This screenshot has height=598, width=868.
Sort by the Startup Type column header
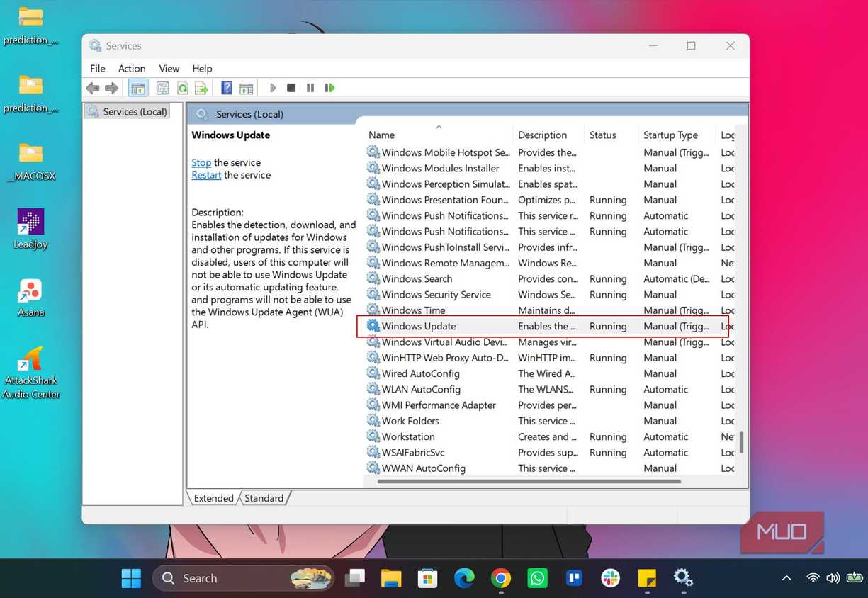coord(677,135)
